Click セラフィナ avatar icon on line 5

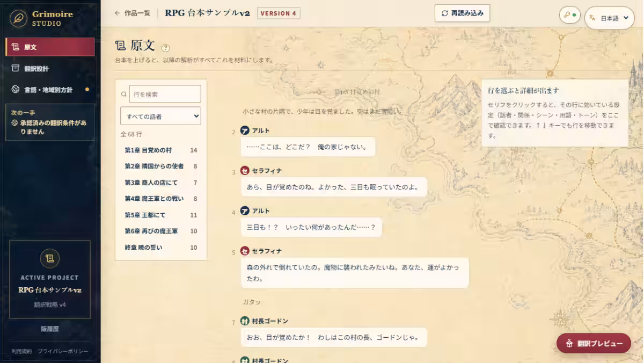tap(245, 251)
